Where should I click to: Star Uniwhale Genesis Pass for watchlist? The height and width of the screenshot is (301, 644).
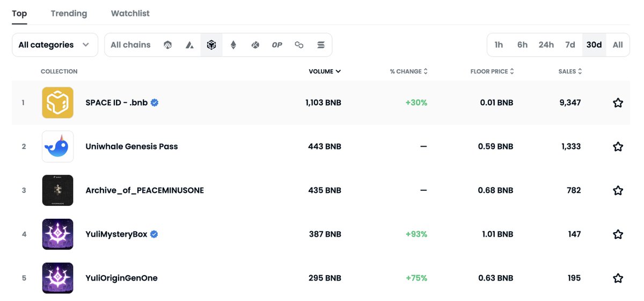[x=618, y=146]
